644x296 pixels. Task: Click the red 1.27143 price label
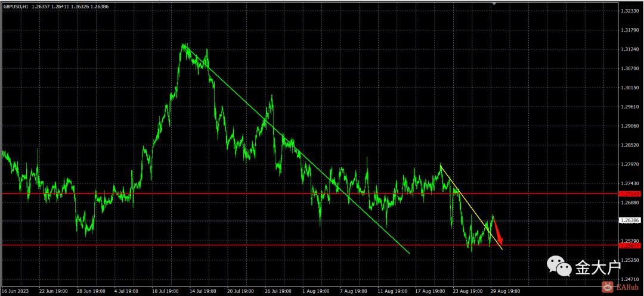pyautogui.click(x=629, y=193)
